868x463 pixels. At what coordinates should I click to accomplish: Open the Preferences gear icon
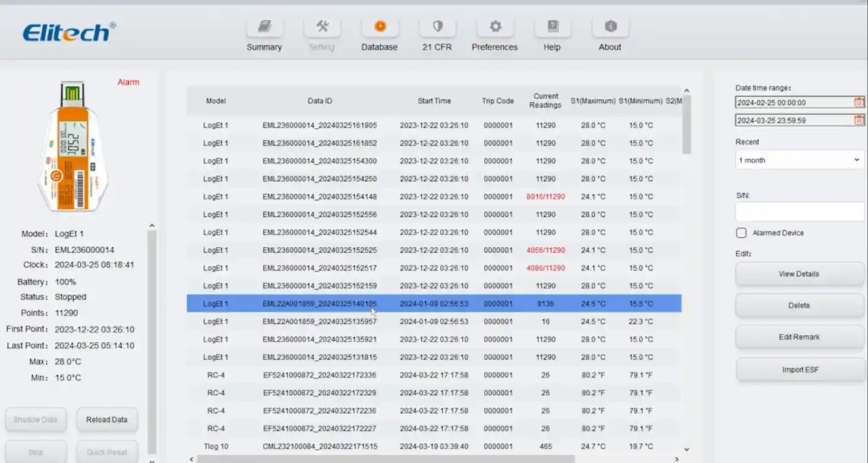pyautogui.click(x=495, y=27)
